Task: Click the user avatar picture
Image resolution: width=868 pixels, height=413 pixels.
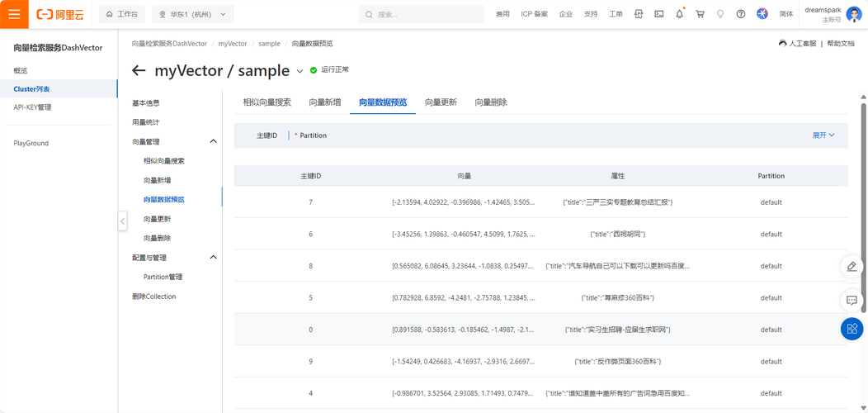Action: tap(854, 14)
